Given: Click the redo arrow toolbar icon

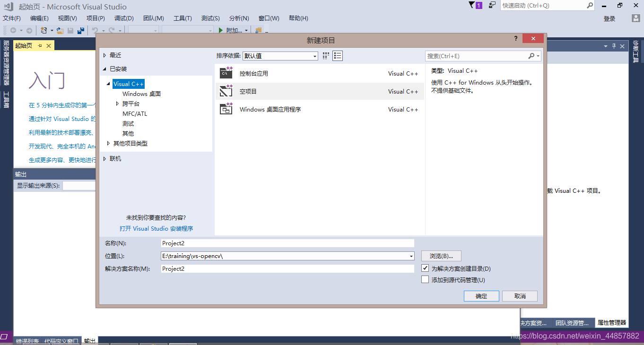Looking at the screenshot, I should [x=112, y=30].
